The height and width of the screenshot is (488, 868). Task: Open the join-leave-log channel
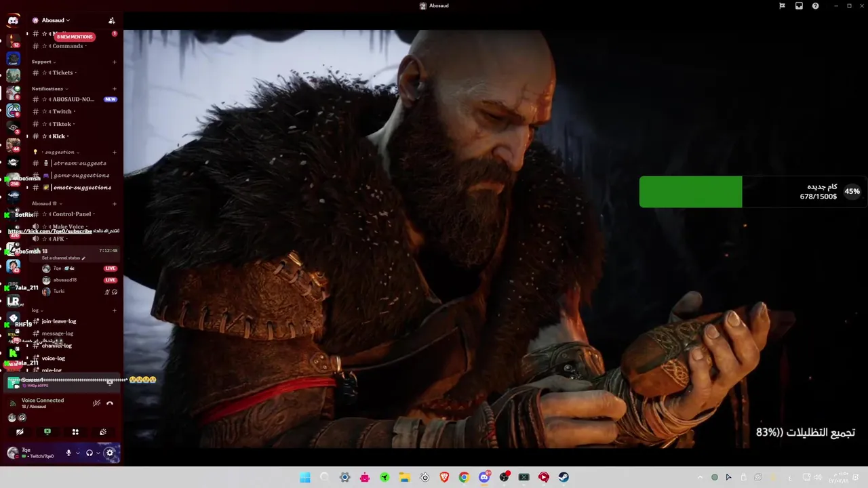point(59,321)
